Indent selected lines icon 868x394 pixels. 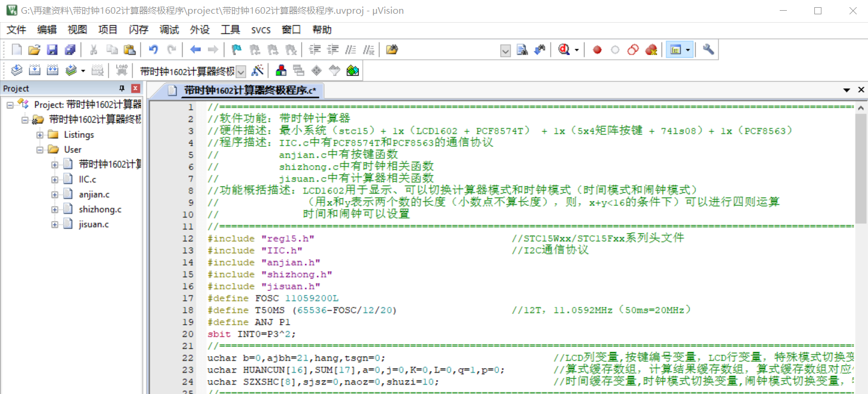pos(315,50)
